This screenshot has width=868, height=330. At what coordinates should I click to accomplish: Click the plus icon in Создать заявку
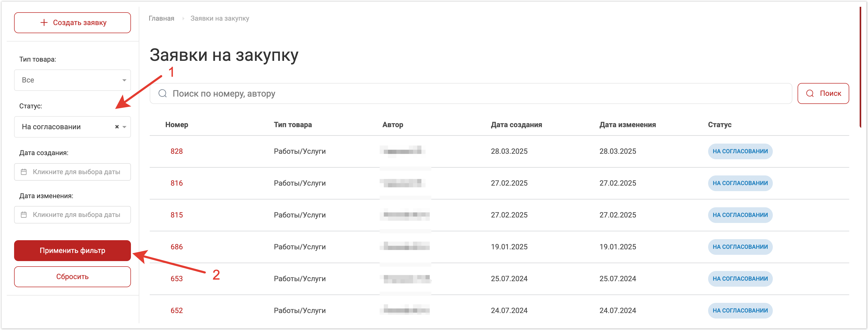point(44,23)
